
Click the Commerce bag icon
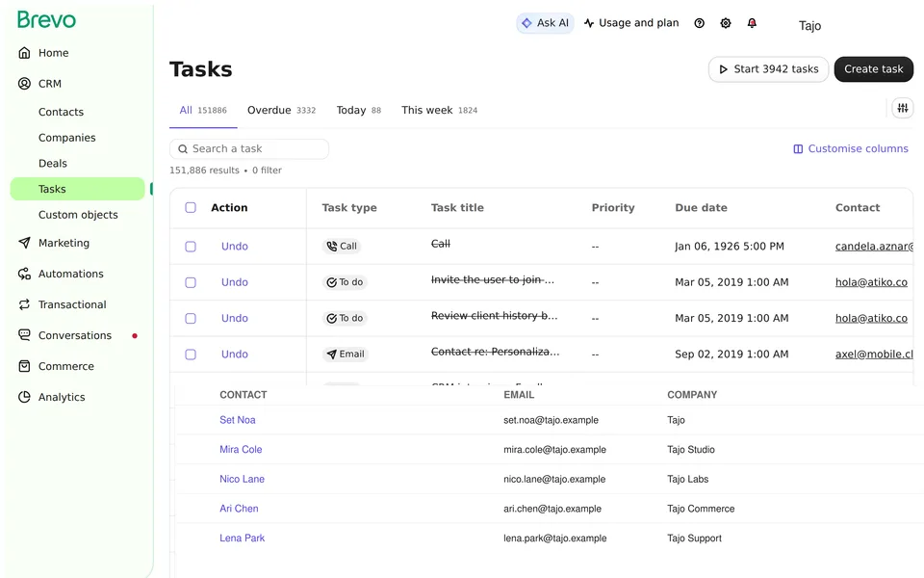pyautogui.click(x=24, y=366)
